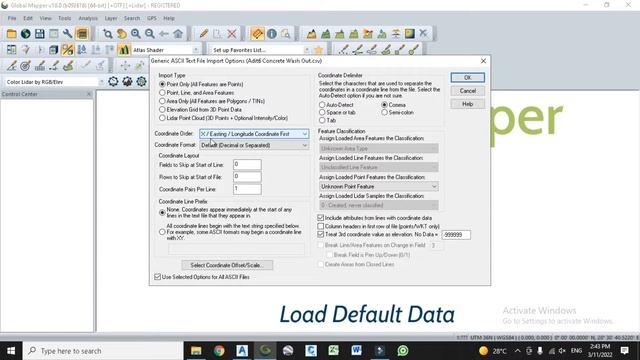This screenshot has width=640, height=360.
Task: Click the Fields to Skip at Start of Line field
Action: pos(247,164)
